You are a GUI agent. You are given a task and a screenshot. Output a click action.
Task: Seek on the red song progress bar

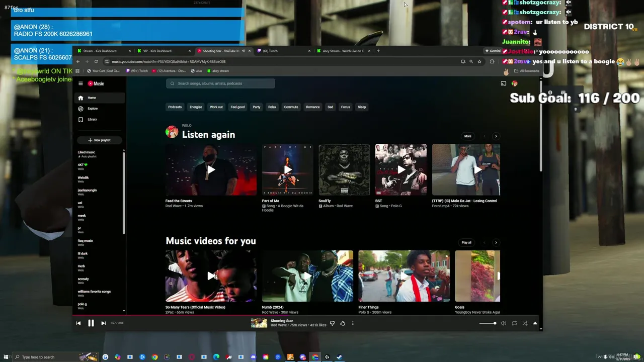pos(307,316)
